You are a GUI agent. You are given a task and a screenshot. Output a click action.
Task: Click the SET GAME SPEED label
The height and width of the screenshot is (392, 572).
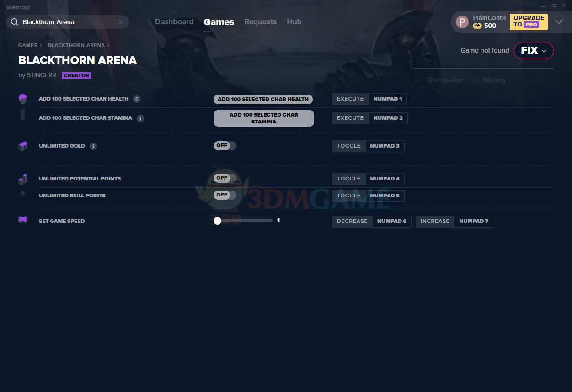[x=62, y=221]
